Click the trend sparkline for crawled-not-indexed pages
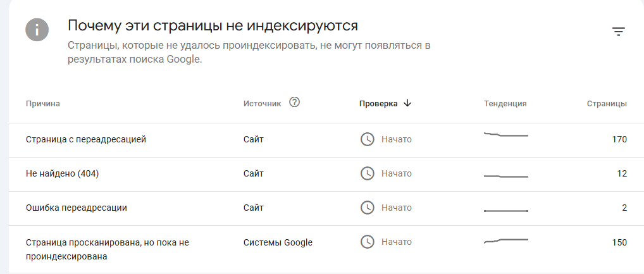Viewport: 644px width, 274px height. pyautogui.click(x=505, y=241)
